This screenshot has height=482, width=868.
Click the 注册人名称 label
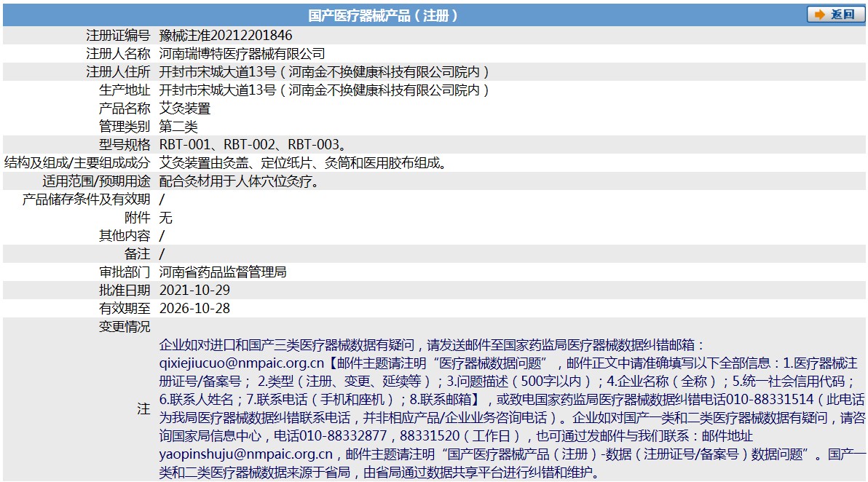[118, 54]
